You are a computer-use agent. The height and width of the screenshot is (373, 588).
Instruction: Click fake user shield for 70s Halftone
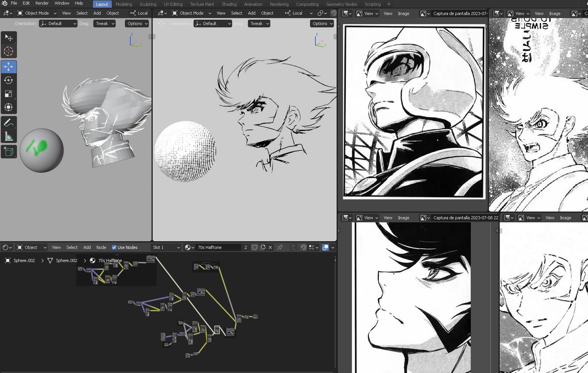pyautogui.click(x=254, y=247)
